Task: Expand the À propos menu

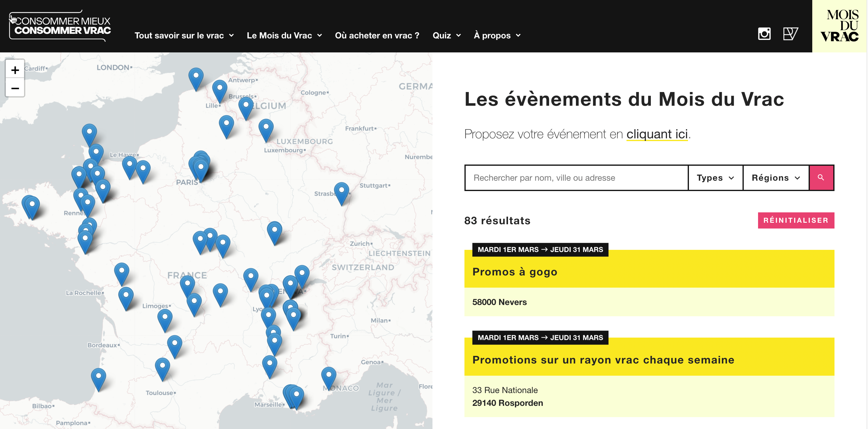Action: tap(497, 35)
